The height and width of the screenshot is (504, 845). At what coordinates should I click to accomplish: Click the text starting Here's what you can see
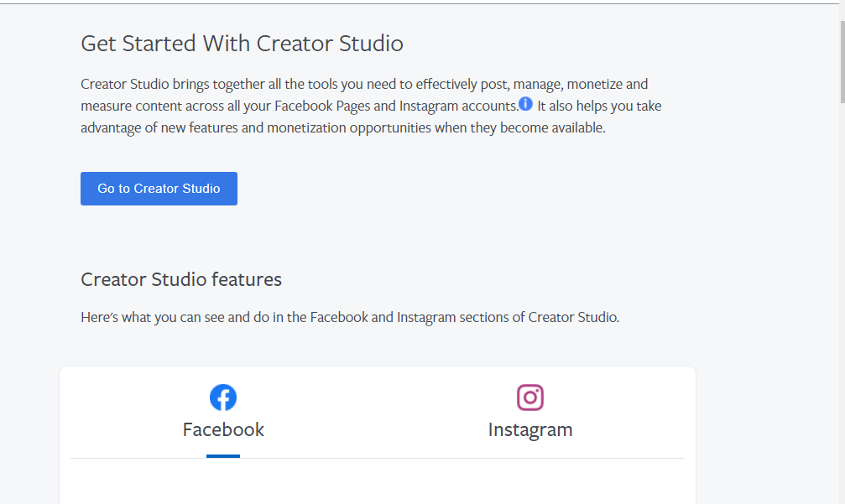[350, 317]
